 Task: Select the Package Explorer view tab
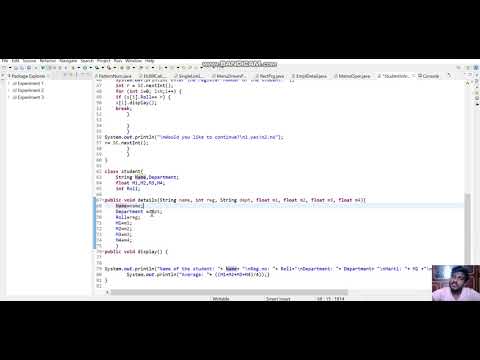point(27,76)
